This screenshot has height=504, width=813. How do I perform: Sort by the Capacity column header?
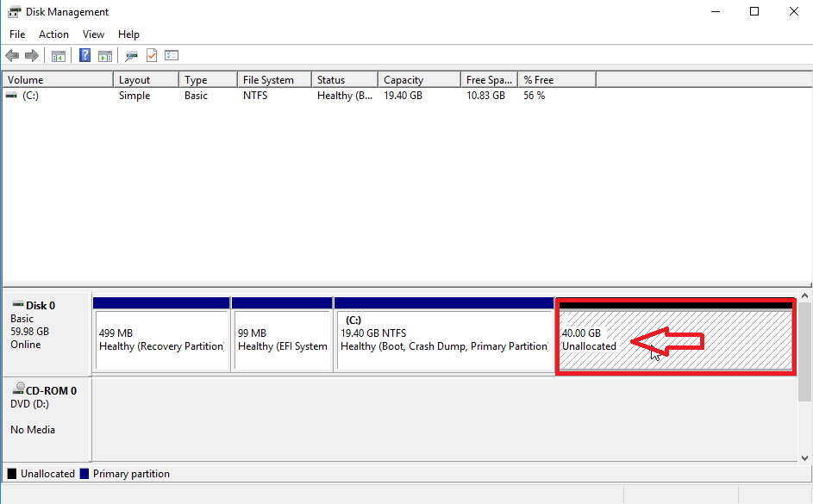point(419,80)
